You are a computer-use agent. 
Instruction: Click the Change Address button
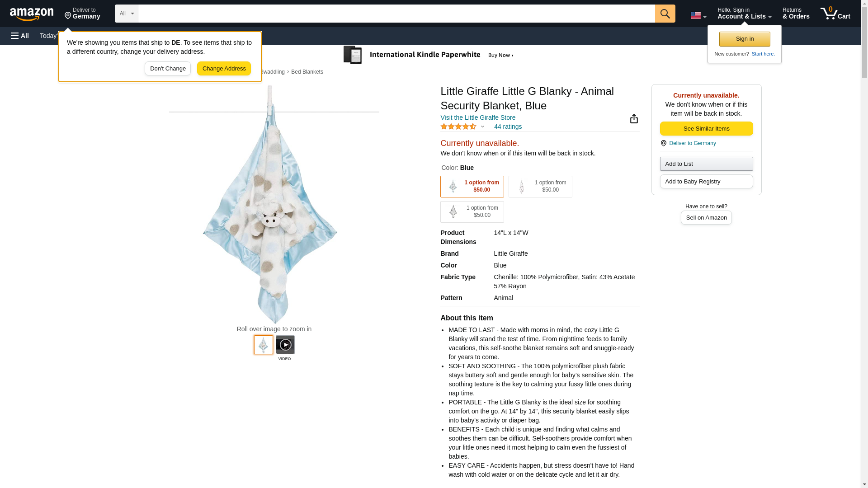point(224,69)
